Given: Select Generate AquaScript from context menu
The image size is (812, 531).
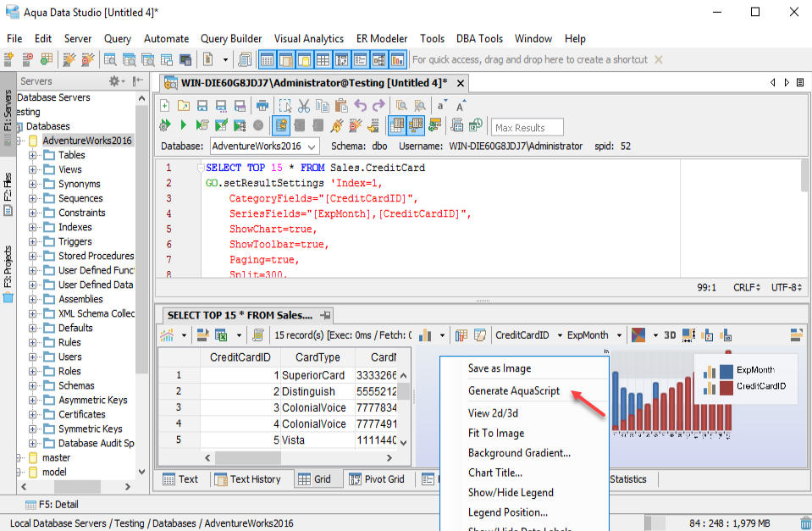Looking at the screenshot, I should pos(513,390).
